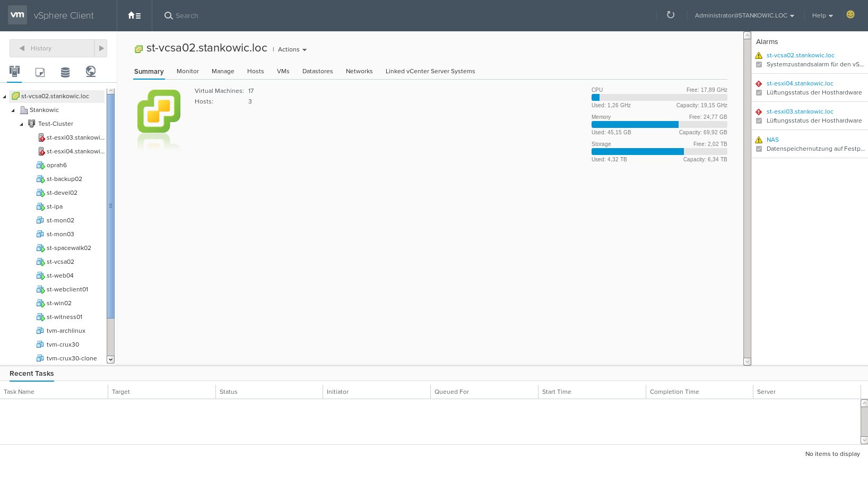Click the Stankowic datacenter icon

[23, 110]
